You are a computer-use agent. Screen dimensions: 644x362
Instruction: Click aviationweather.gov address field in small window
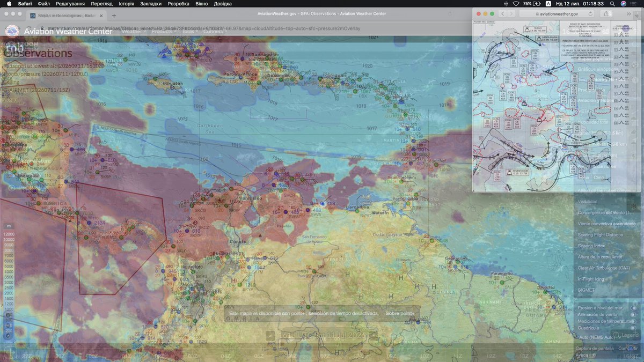pos(558,13)
